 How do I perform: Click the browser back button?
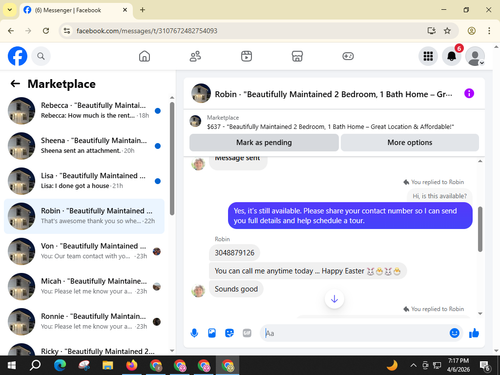[11, 31]
